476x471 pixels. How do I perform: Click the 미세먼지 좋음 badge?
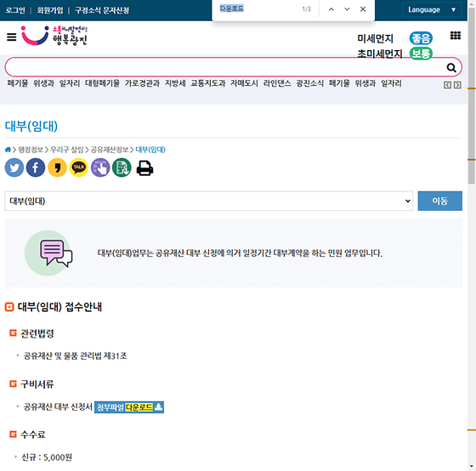(x=421, y=38)
